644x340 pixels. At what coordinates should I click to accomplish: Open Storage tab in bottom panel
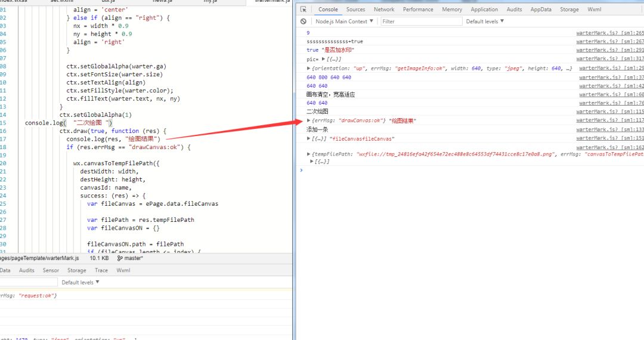click(x=77, y=270)
